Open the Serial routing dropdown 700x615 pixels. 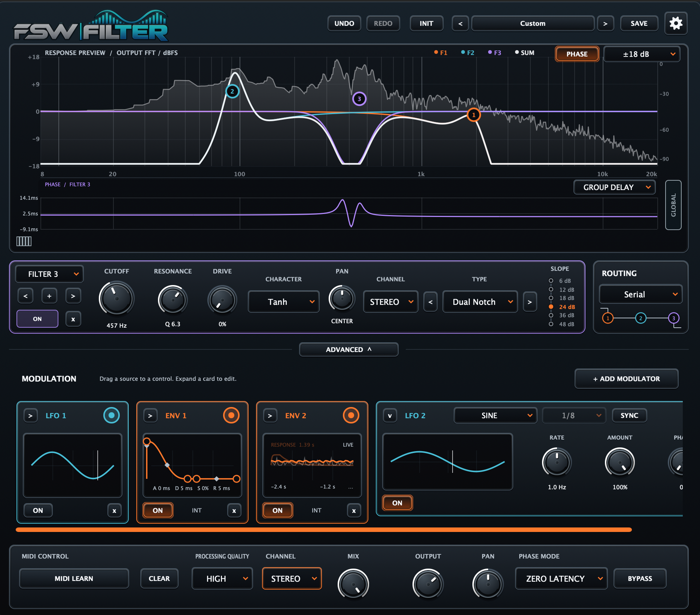[x=640, y=294]
